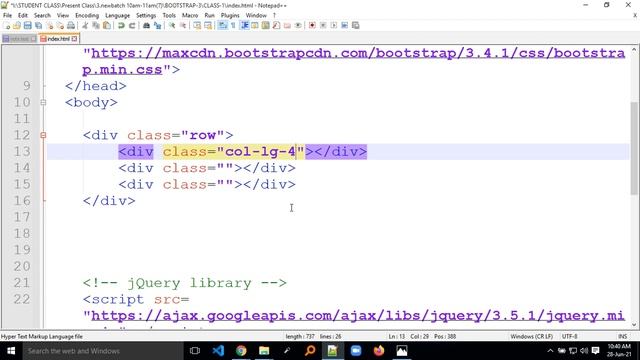This screenshot has height=360, width=640.
Task: Toggle Word wrap in the toolbar
Action: tap(222, 25)
